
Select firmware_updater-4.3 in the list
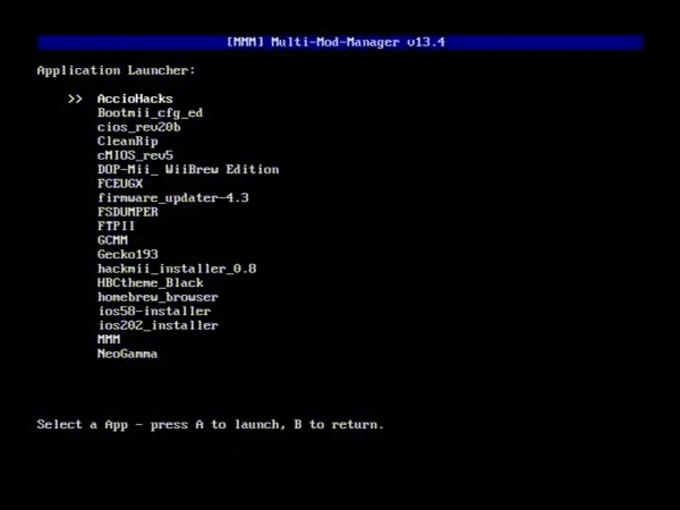tap(173, 198)
